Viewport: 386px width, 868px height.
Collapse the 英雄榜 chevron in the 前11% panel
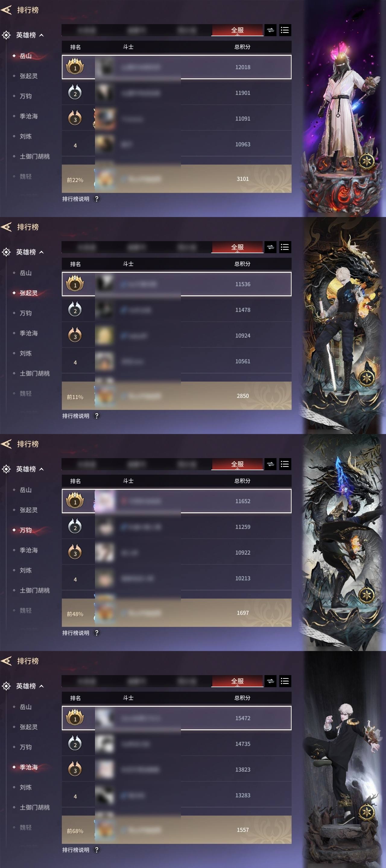pos(42,252)
